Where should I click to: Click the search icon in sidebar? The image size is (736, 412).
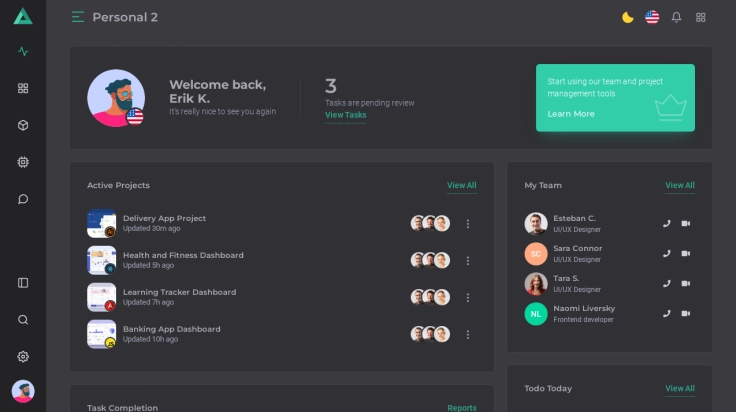pyautogui.click(x=23, y=320)
